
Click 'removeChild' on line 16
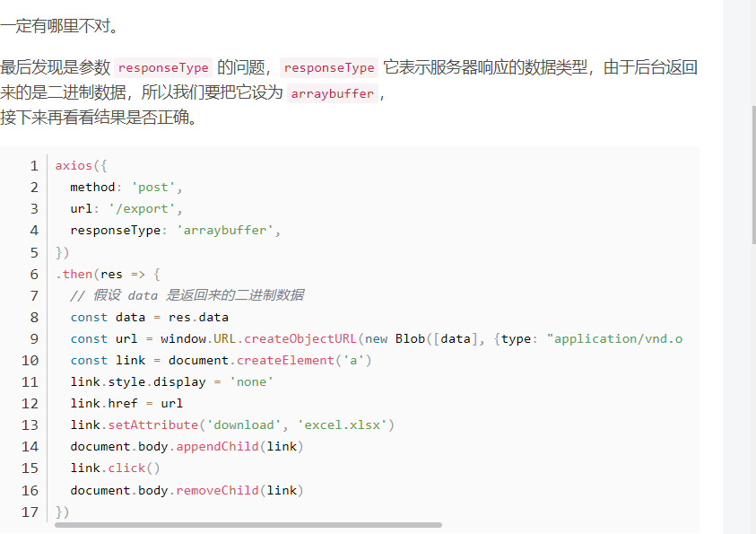(x=217, y=491)
